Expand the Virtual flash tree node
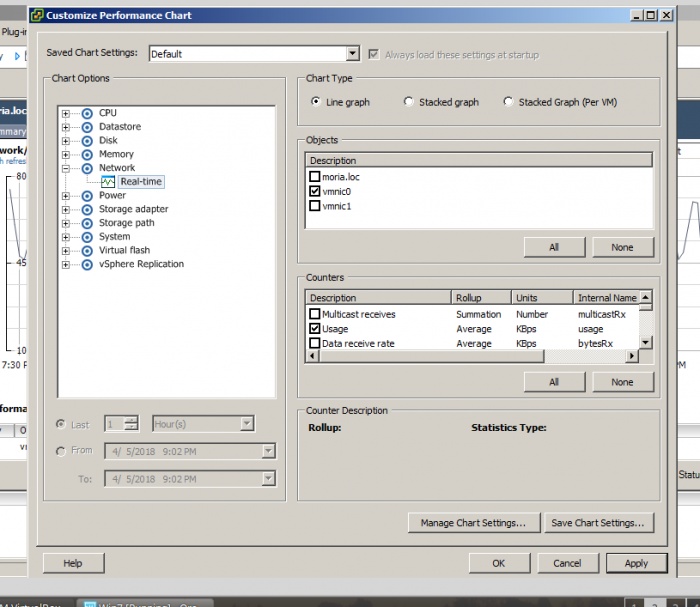 click(x=66, y=251)
